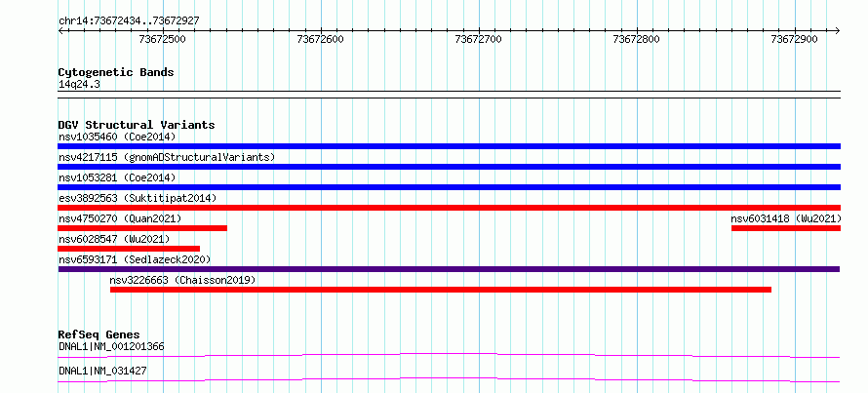Select the DNAL1|NM_001201366 magenta transcript line
The image size is (868, 393).
pyautogui.click(x=449, y=355)
